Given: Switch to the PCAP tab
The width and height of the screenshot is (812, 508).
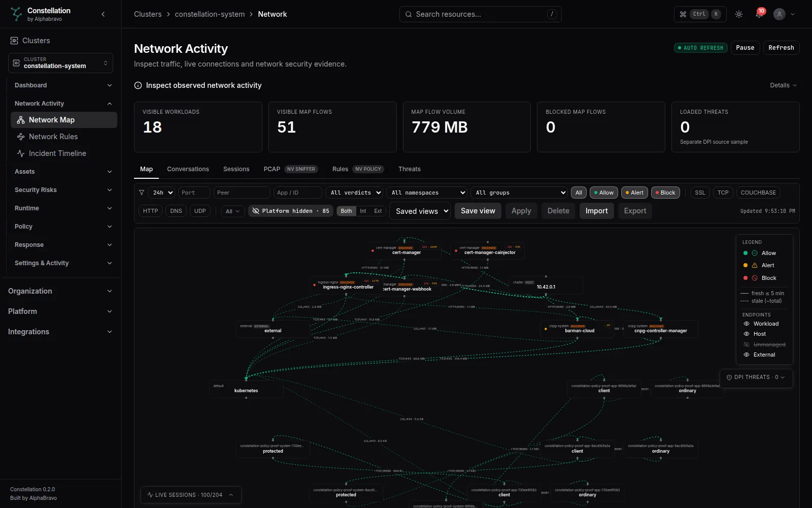Looking at the screenshot, I should (291, 169).
